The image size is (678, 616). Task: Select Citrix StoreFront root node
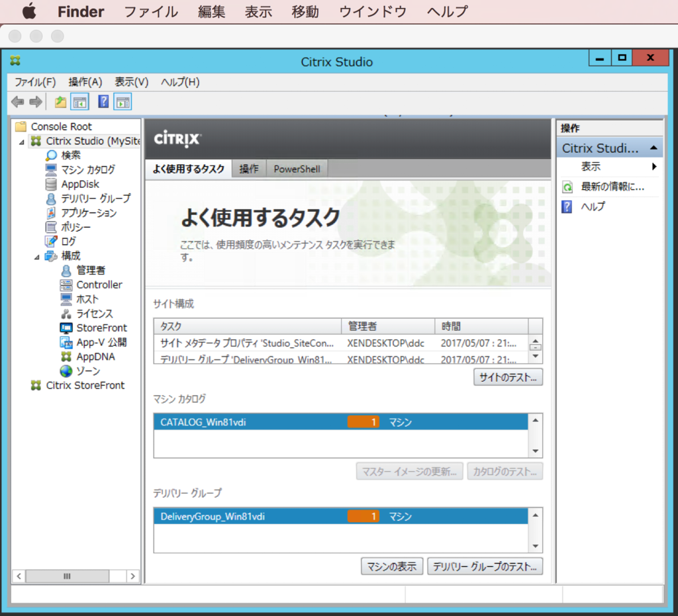click(85, 385)
